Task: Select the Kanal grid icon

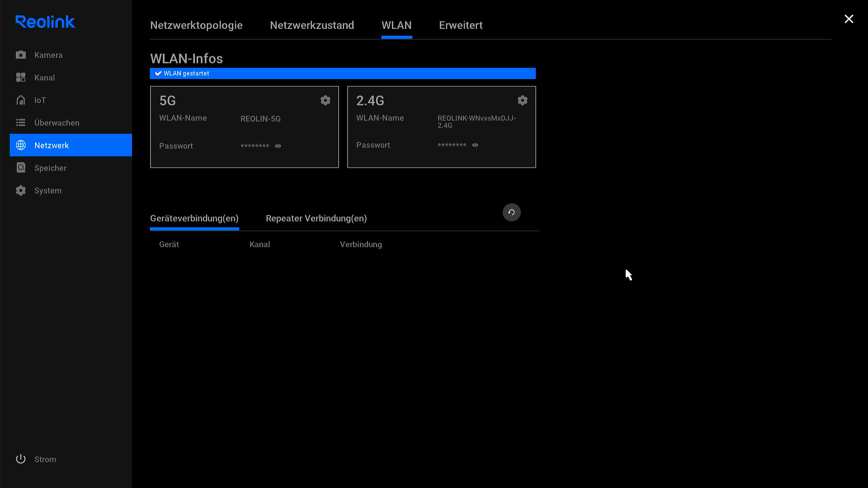Action: coord(21,77)
